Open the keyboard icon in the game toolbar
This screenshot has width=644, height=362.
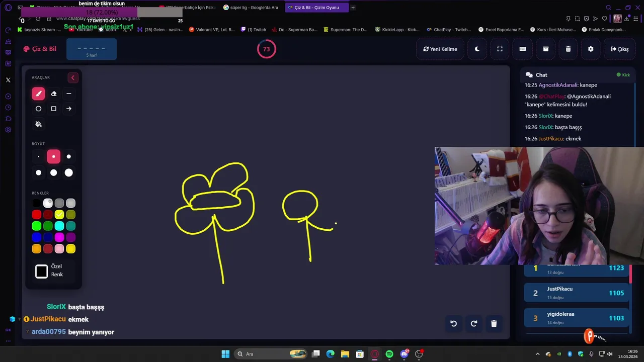523,49
